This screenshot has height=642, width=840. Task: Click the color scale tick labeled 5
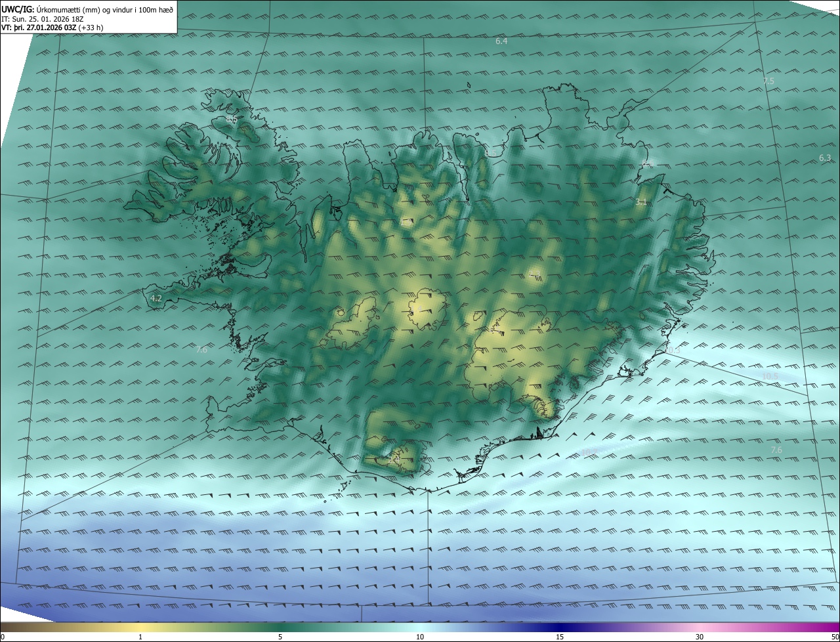[280, 637]
